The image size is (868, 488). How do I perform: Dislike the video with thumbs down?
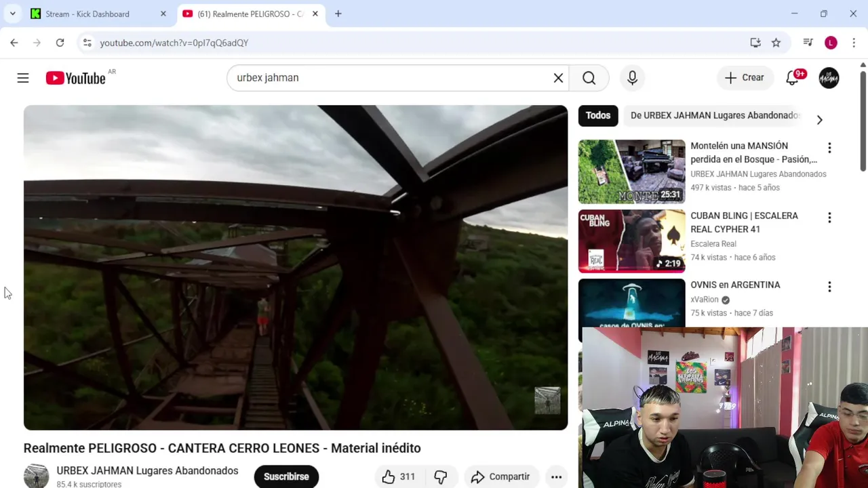point(441,476)
